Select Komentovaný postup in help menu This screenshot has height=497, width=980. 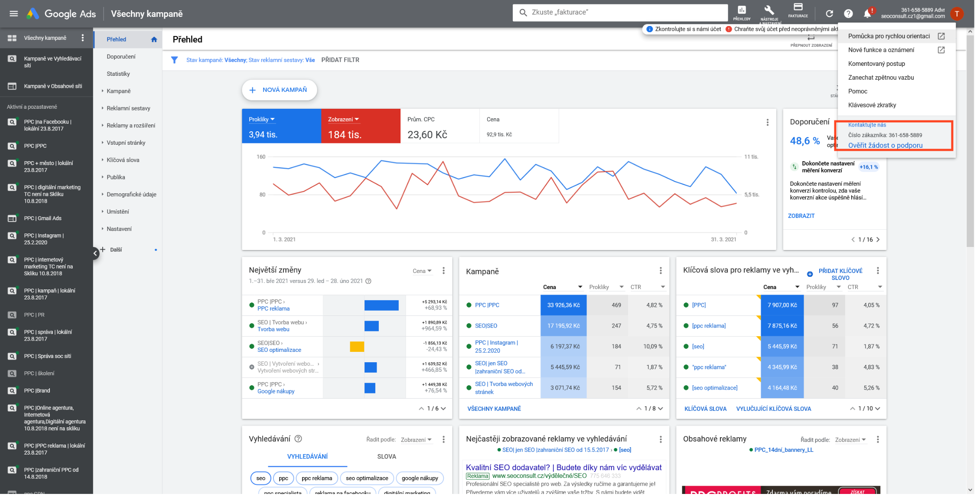882,64
